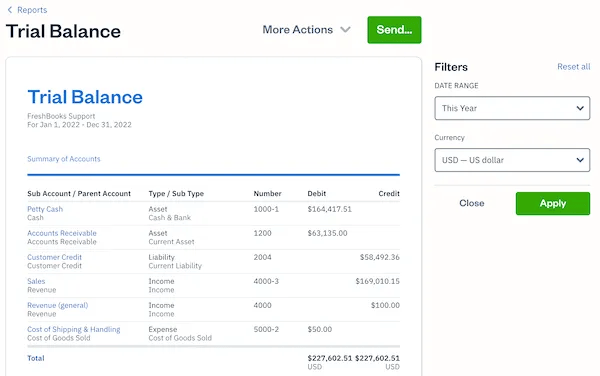
Task: Open the Revenue (general) account
Action: 57,305
